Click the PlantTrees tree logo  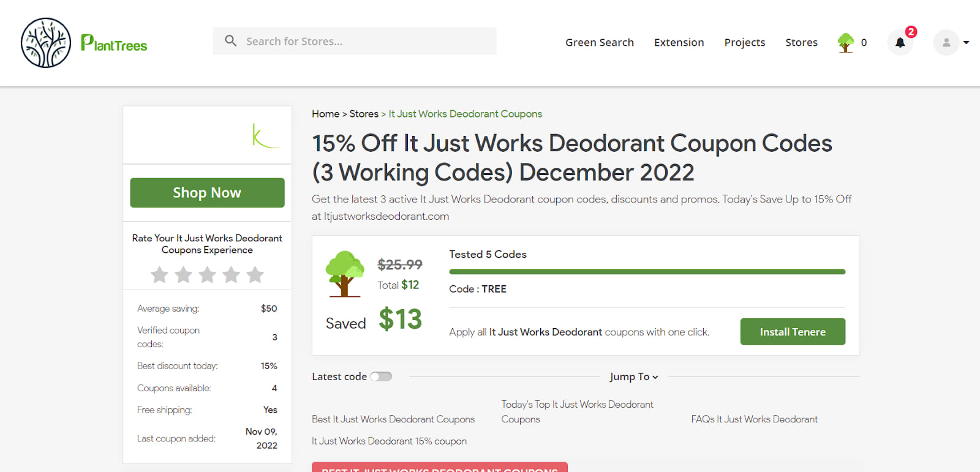[x=46, y=43]
